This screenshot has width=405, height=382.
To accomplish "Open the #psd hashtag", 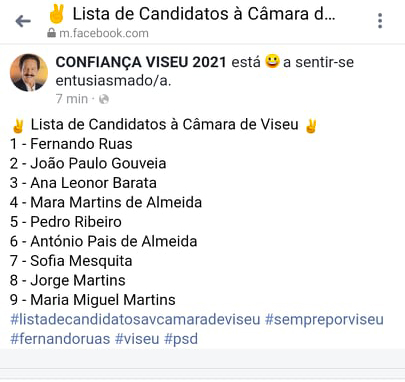I will tap(181, 339).
